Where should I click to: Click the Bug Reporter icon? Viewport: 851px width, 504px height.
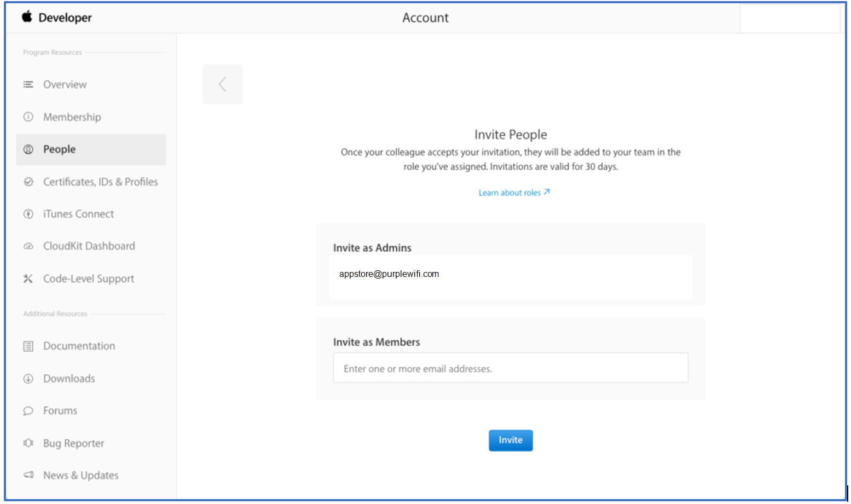coord(28,443)
